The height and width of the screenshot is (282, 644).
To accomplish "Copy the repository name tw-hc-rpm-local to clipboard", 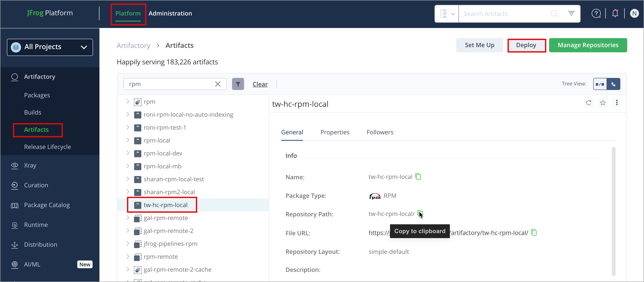I will [418, 177].
